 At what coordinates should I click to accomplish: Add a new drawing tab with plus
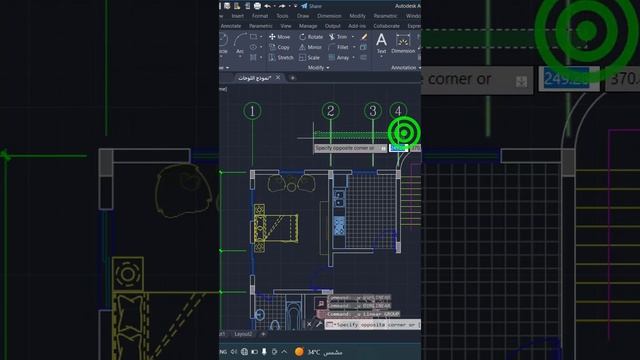[292, 78]
